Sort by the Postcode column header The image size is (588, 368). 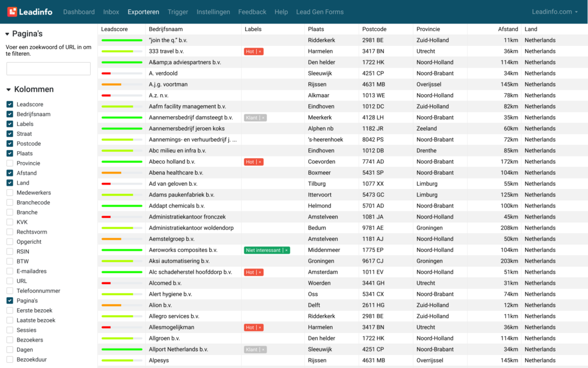[374, 29]
